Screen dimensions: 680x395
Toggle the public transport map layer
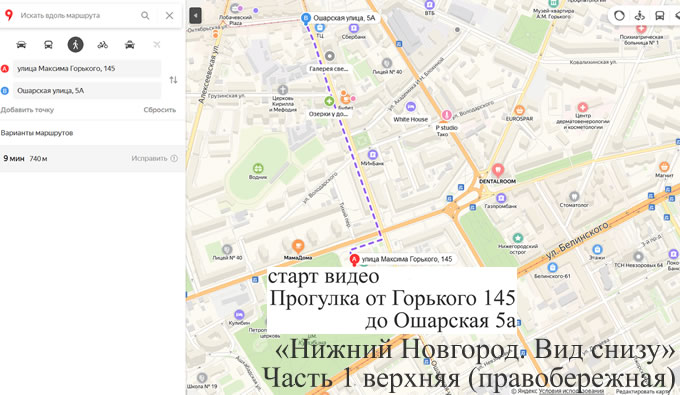(x=660, y=16)
